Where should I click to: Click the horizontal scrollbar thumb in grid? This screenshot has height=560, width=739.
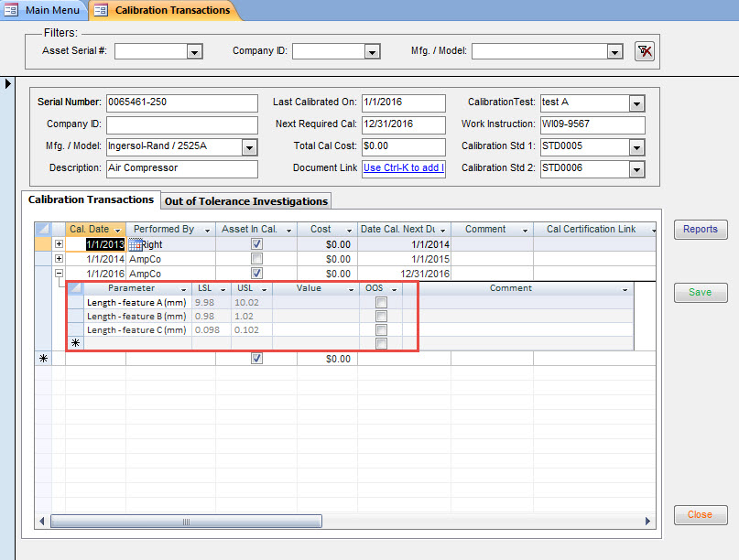point(186,521)
